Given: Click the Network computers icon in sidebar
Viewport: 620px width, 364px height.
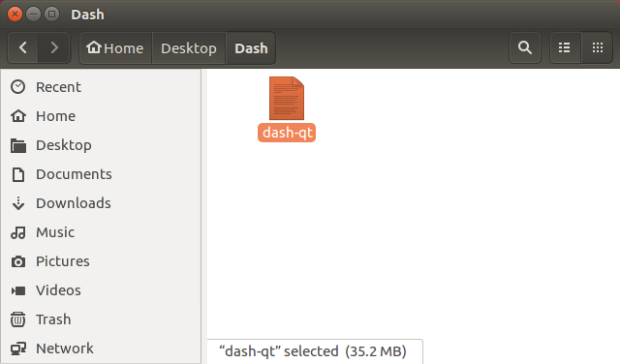Looking at the screenshot, I should tap(17, 349).
